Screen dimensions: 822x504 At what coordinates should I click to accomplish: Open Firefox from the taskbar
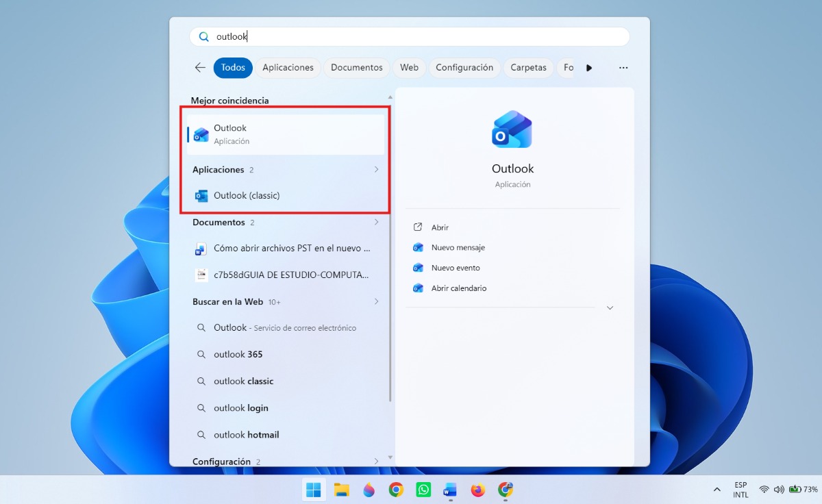coord(478,490)
